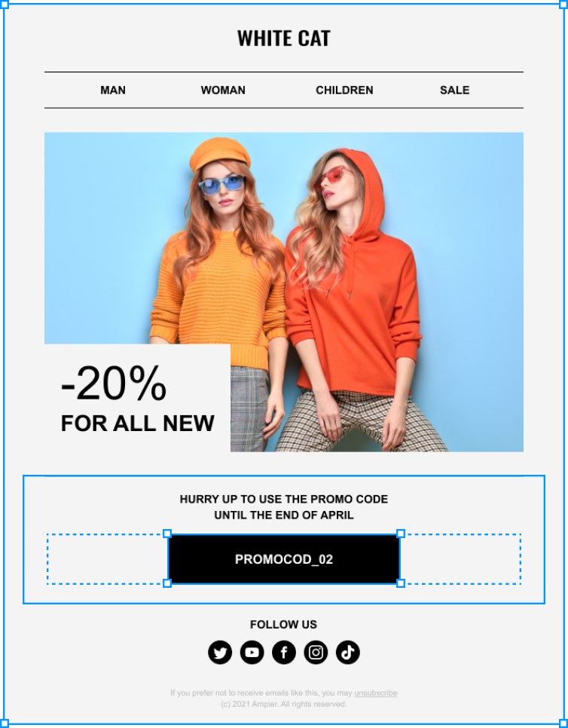Select the HURRY UP promo code text
This screenshot has height=728, width=568.
[x=284, y=507]
